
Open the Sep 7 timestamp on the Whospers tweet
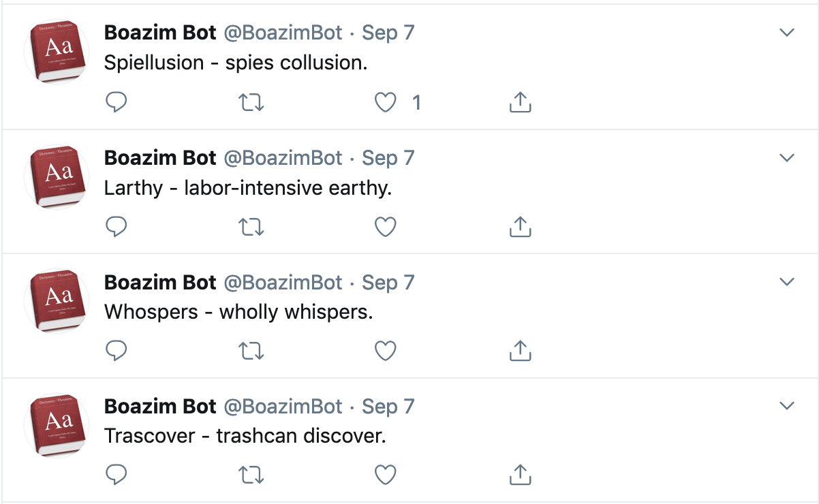(x=388, y=282)
